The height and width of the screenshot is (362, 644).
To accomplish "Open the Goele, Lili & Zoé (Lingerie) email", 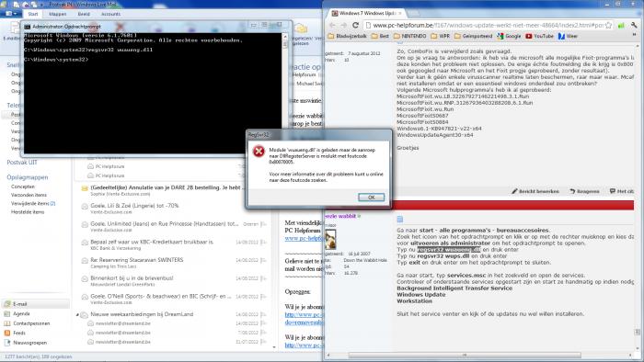I will coord(172,209).
